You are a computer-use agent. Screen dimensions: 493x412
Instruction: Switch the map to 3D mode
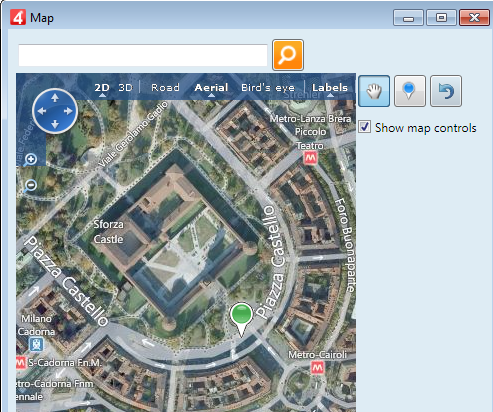(x=126, y=88)
